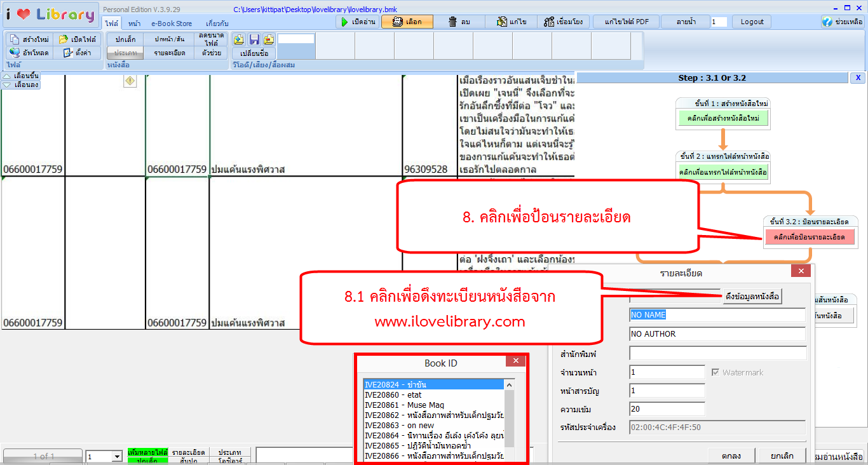This screenshot has height=465, width=868.
Task: Click the ลบ (delete) trash button
Action: [x=459, y=22]
